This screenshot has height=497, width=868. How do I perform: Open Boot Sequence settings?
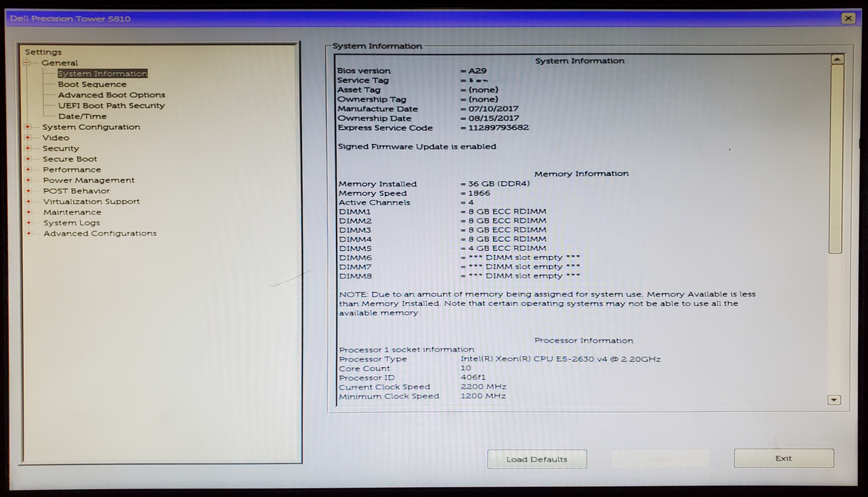(92, 84)
